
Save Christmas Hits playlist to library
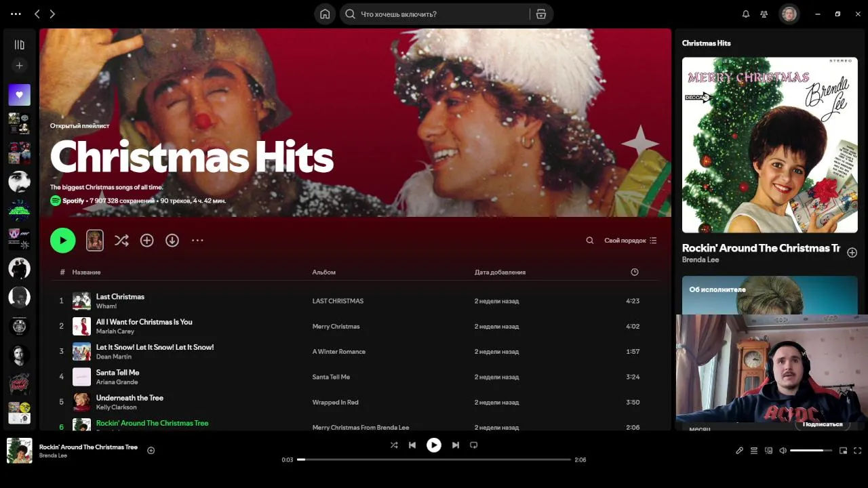146,241
